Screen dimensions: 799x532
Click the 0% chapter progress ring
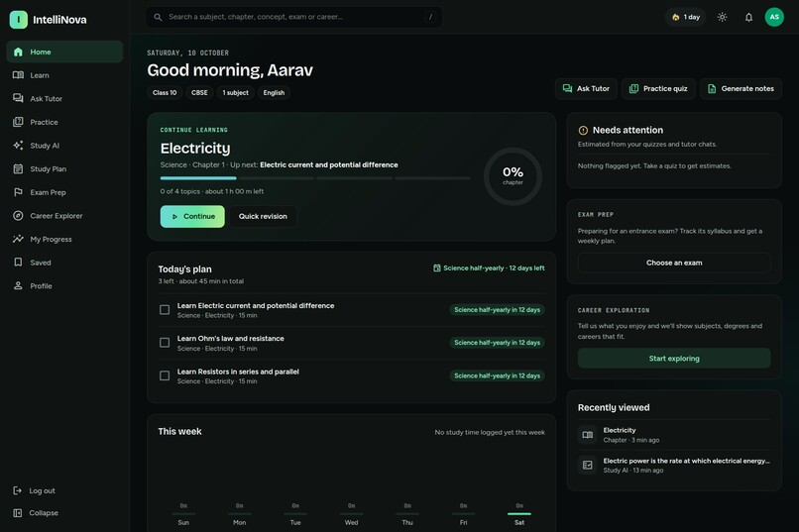513,176
